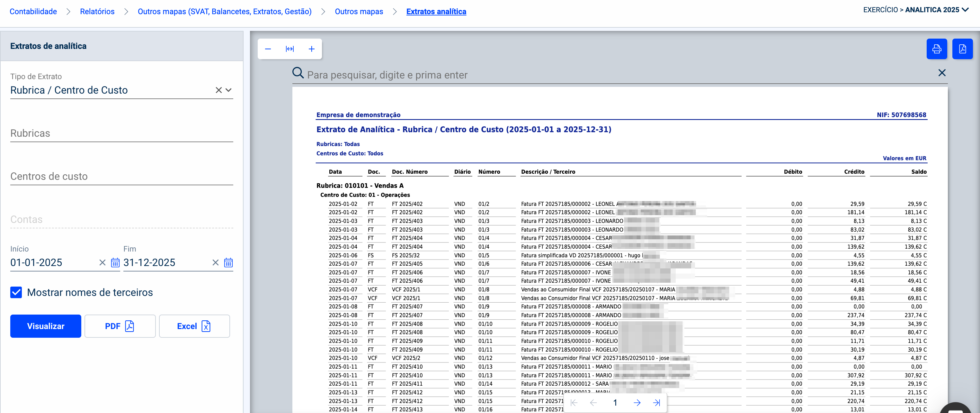Focus the Centros de custo input field

[122, 176]
